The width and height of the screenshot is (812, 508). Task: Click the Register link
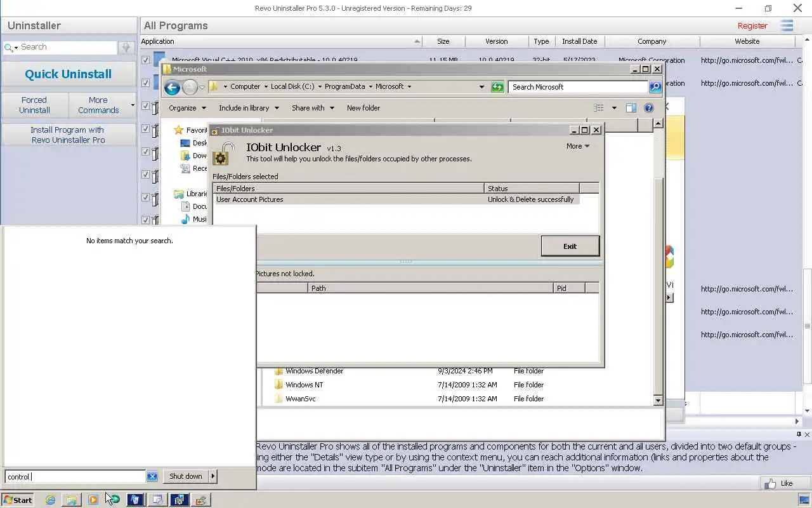coord(752,26)
